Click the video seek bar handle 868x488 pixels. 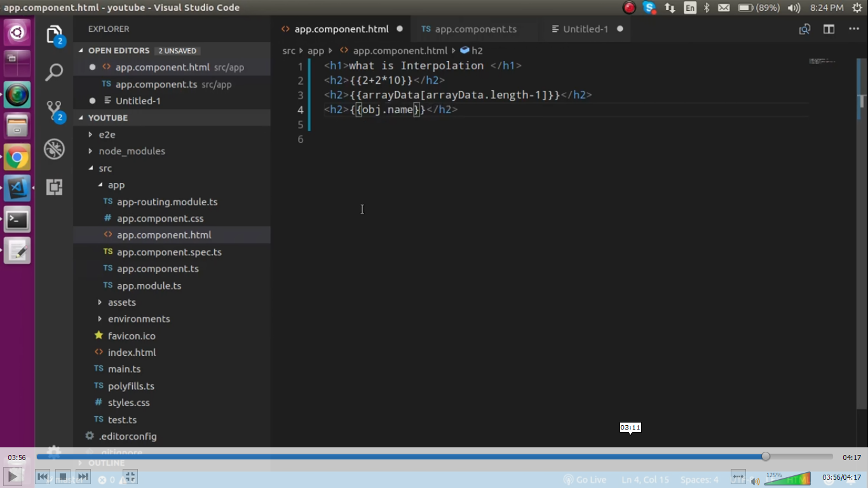coord(766,456)
